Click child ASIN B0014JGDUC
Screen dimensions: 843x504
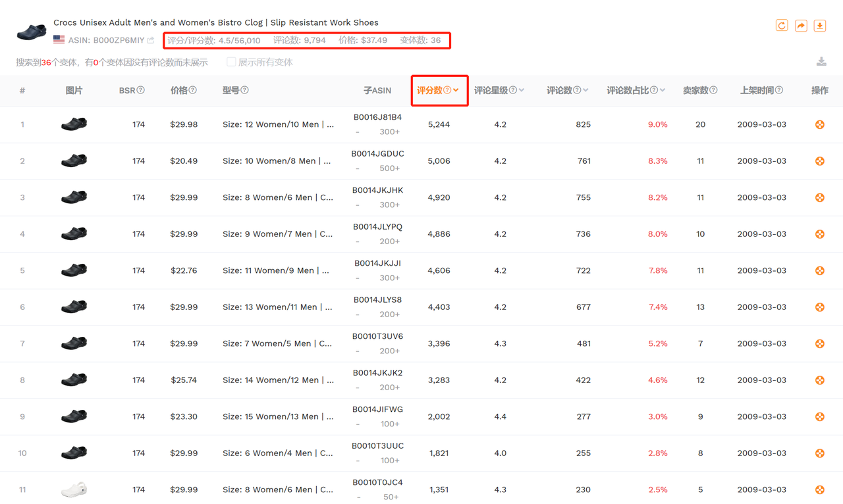tap(378, 154)
